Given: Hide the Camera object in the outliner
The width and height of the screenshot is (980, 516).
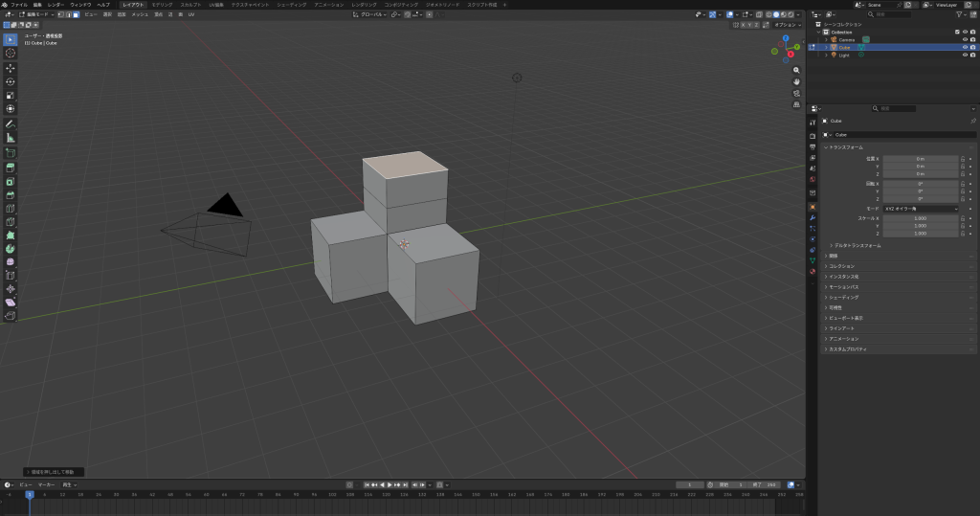Looking at the screenshot, I should 964,39.
